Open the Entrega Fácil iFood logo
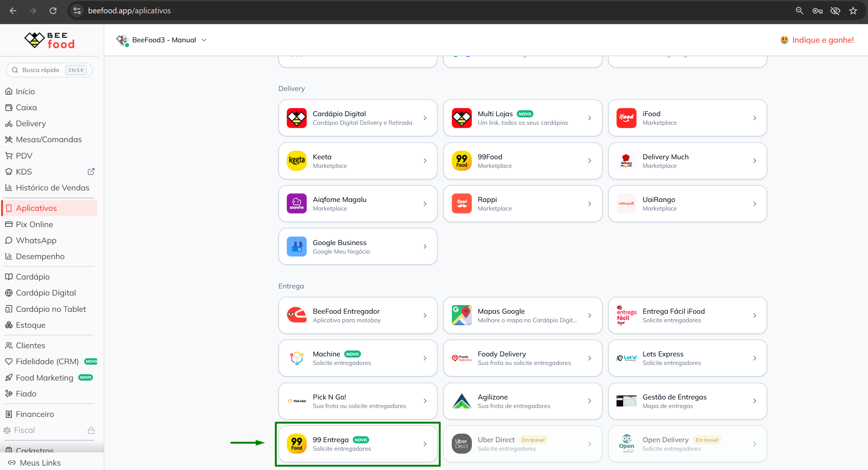The image size is (868, 470). pyautogui.click(x=626, y=315)
